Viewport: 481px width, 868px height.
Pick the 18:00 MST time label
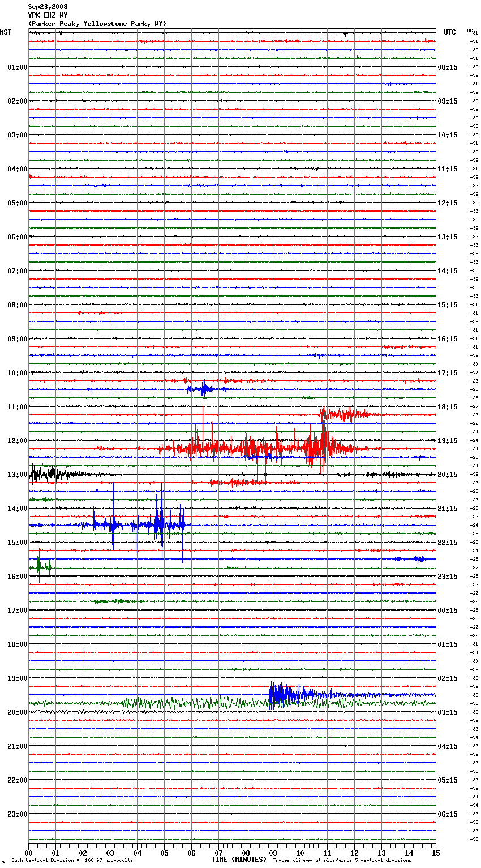point(18,644)
